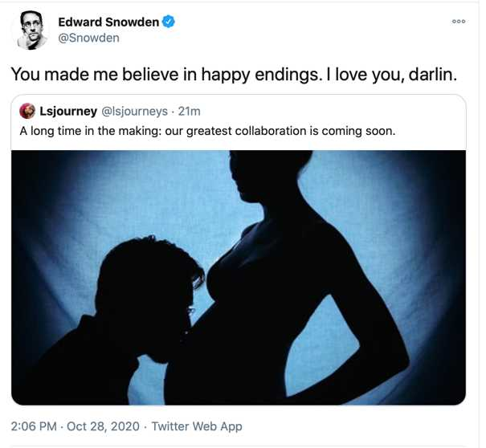The width and height of the screenshot is (486, 448).
Task: Open the quoted tweet's 21m timestamp
Action: tap(189, 112)
